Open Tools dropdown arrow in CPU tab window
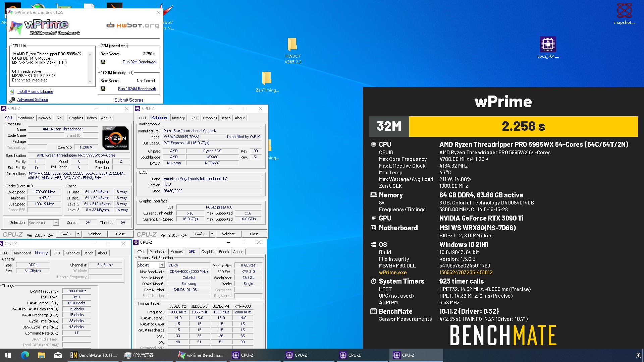The height and width of the screenshot is (362, 644). tap(78, 234)
